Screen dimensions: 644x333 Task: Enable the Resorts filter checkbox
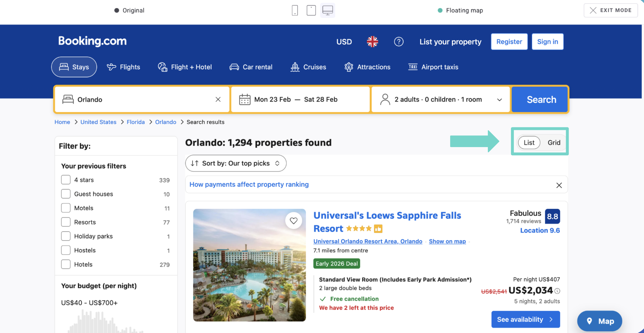[66, 222]
